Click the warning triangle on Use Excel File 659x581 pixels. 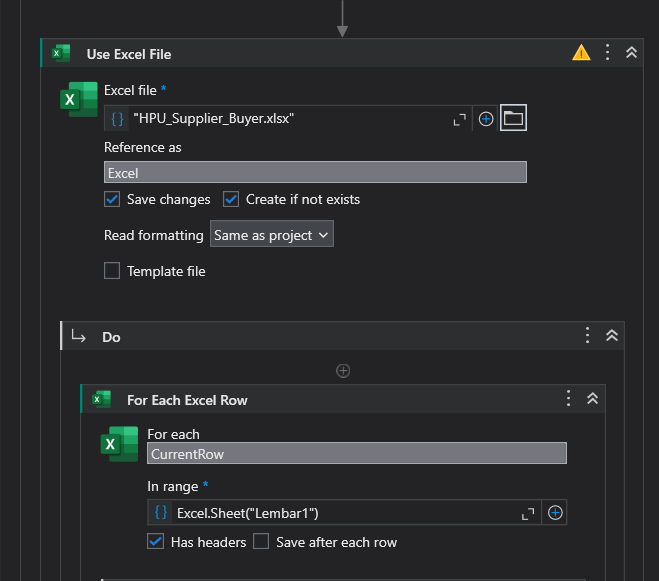[581, 53]
